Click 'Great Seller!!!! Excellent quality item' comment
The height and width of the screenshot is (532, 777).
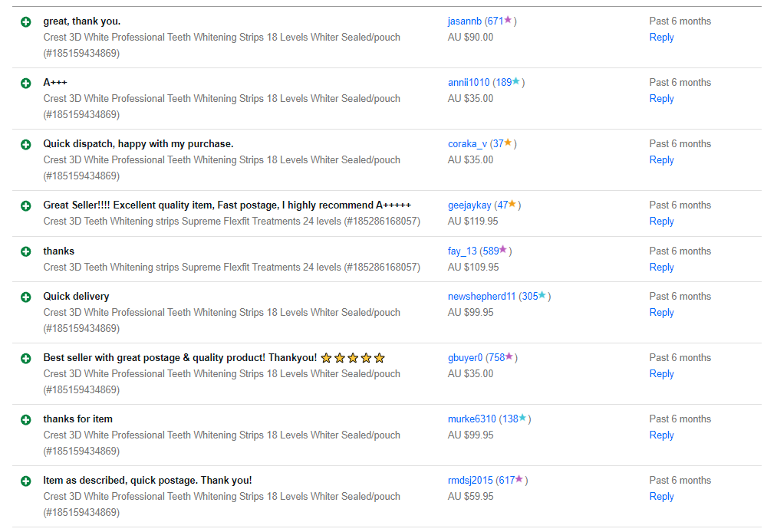pyautogui.click(x=227, y=205)
